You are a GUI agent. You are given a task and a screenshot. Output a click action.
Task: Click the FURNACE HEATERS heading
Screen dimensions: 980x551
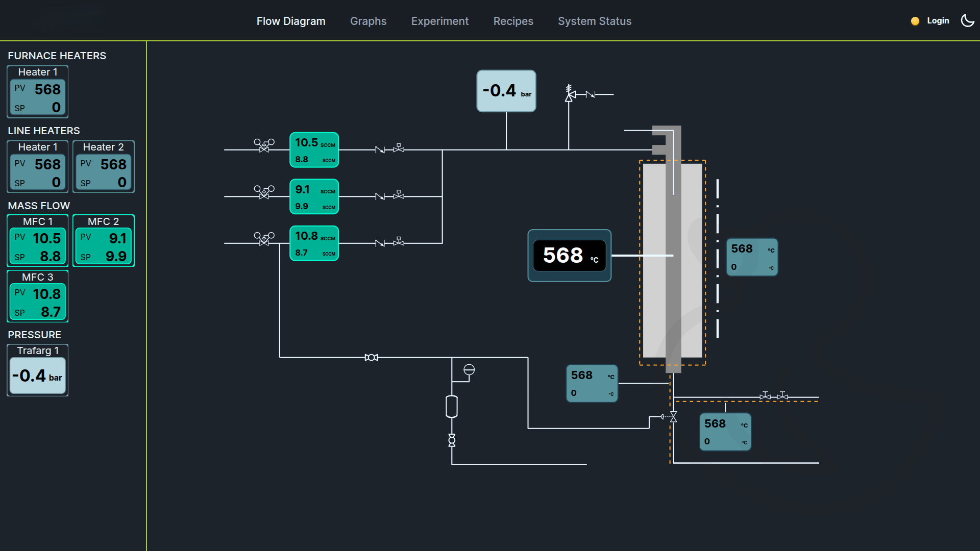click(x=57, y=56)
